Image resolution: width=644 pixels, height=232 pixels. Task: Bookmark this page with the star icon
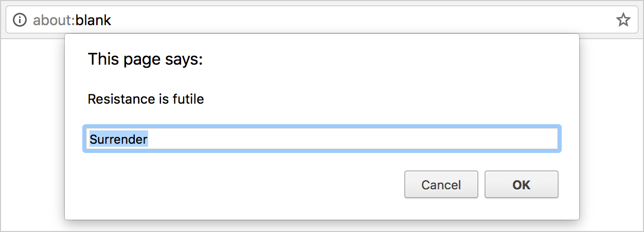[623, 20]
